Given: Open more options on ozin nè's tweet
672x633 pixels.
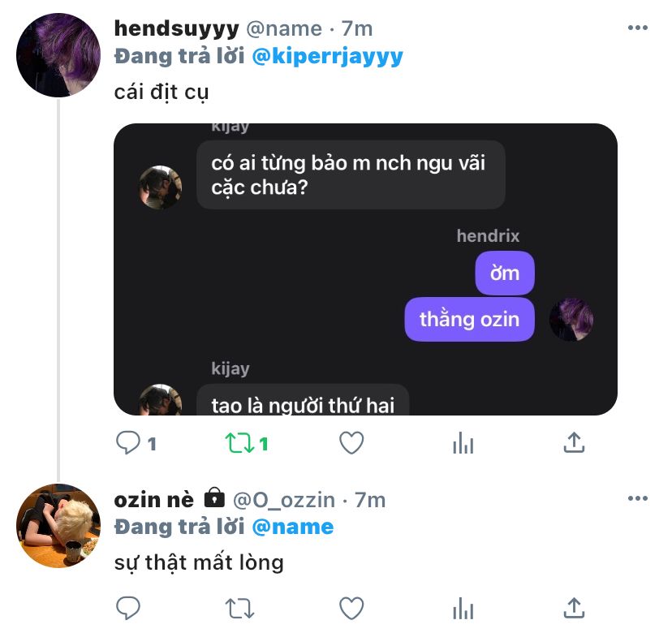Looking at the screenshot, I should click(x=638, y=498).
